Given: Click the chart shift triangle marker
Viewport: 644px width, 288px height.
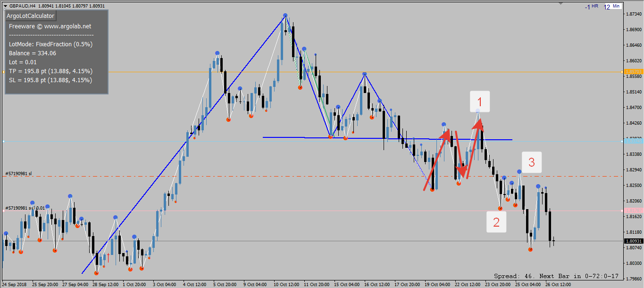Looking at the screenshot, I should [x=560, y=3].
